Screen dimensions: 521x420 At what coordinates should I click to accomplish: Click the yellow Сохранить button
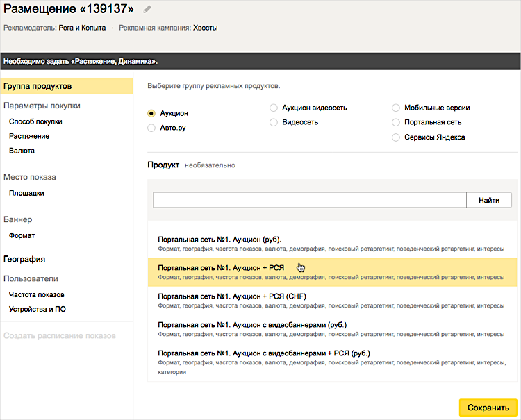(x=488, y=408)
